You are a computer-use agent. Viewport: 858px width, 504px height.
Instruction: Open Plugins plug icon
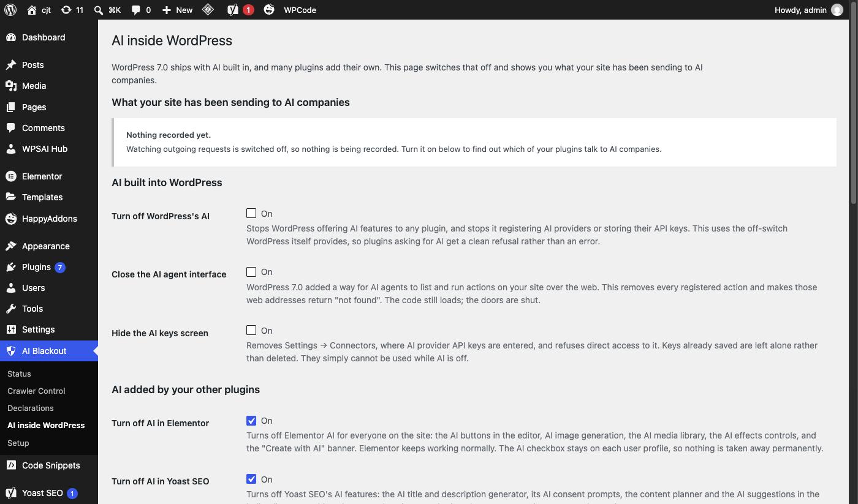point(11,267)
